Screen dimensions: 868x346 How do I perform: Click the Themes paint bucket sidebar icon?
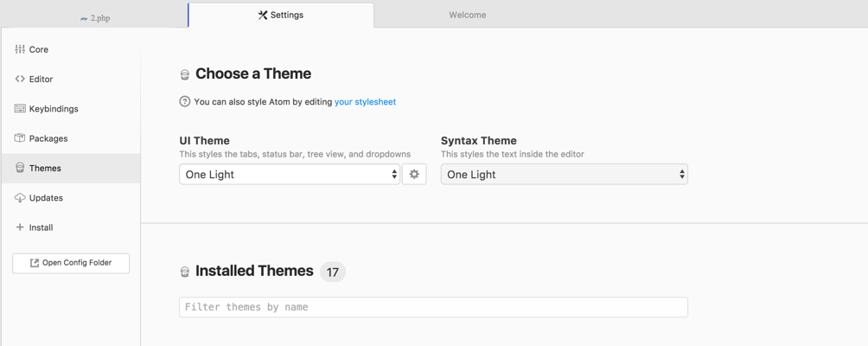[x=20, y=168]
